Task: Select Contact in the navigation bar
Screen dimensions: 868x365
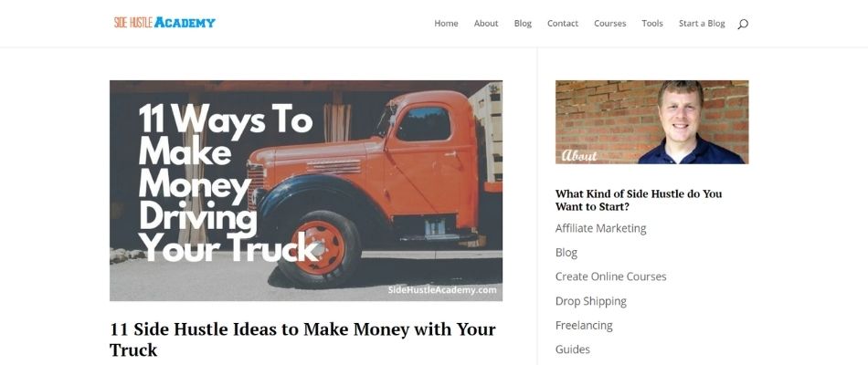Action: coord(563,23)
